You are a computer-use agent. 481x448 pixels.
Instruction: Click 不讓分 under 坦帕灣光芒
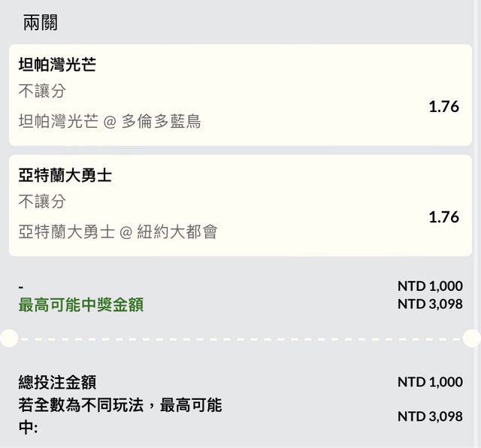pyautogui.click(x=42, y=92)
